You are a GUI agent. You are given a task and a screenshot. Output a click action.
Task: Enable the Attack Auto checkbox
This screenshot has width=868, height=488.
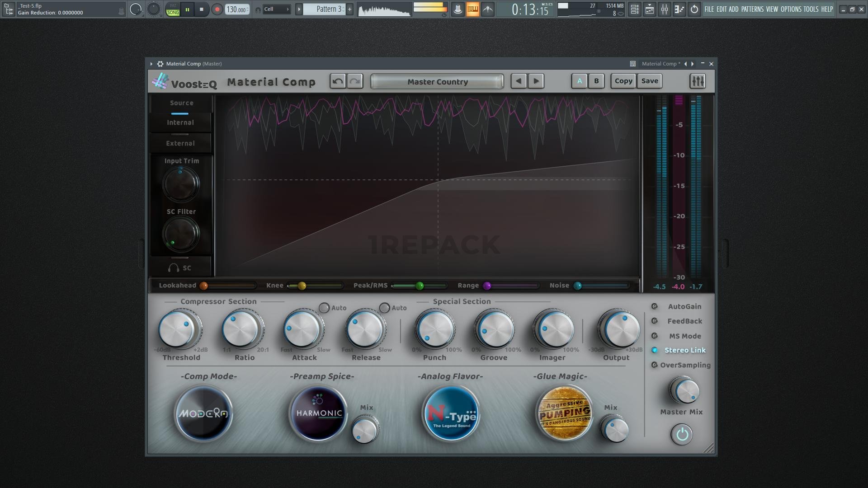point(324,308)
